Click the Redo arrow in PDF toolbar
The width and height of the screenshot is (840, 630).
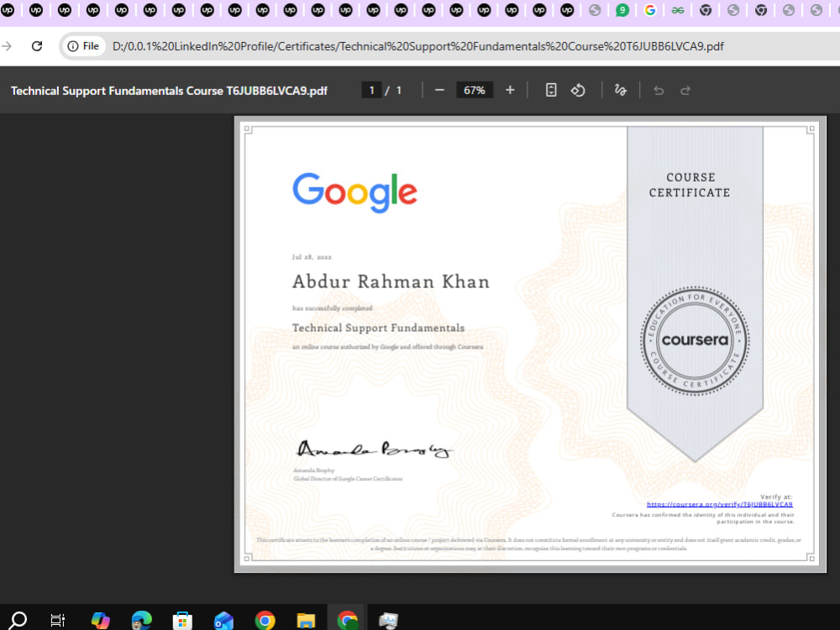tap(685, 91)
